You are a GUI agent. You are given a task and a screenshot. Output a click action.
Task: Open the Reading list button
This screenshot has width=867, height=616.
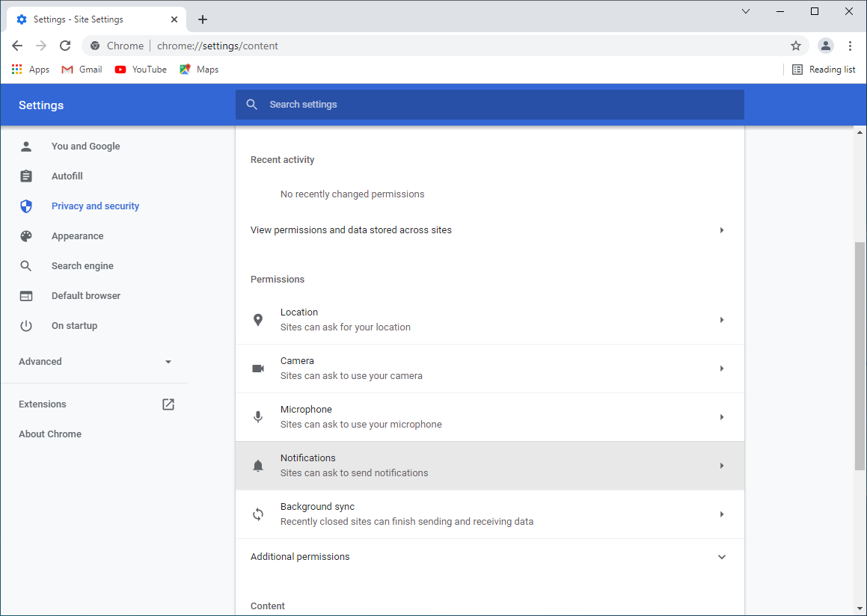(x=824, y=70)
